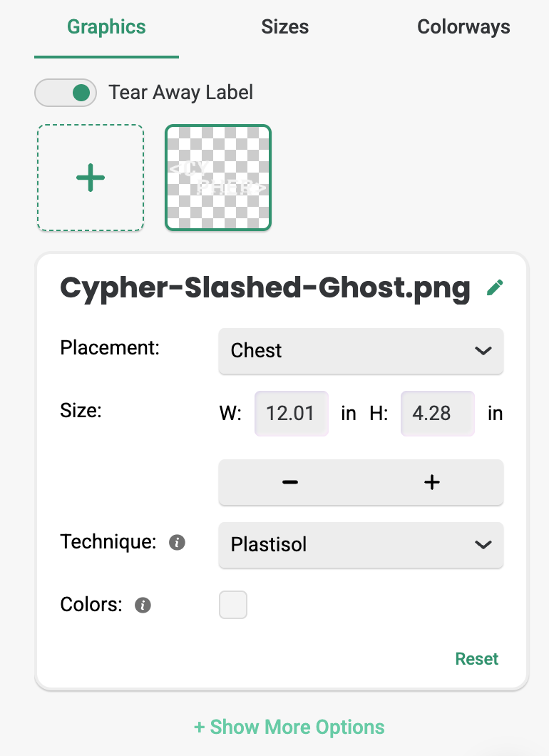Click the Reset link
This screenshot has height=756, width=549.
click(477, 658)
